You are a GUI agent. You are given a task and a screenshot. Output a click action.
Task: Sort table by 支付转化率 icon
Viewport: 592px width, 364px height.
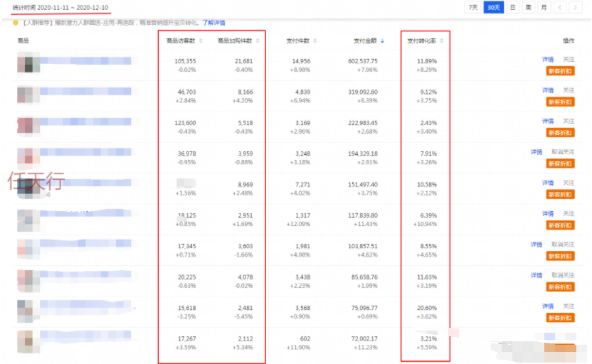[x=442, y=41]
